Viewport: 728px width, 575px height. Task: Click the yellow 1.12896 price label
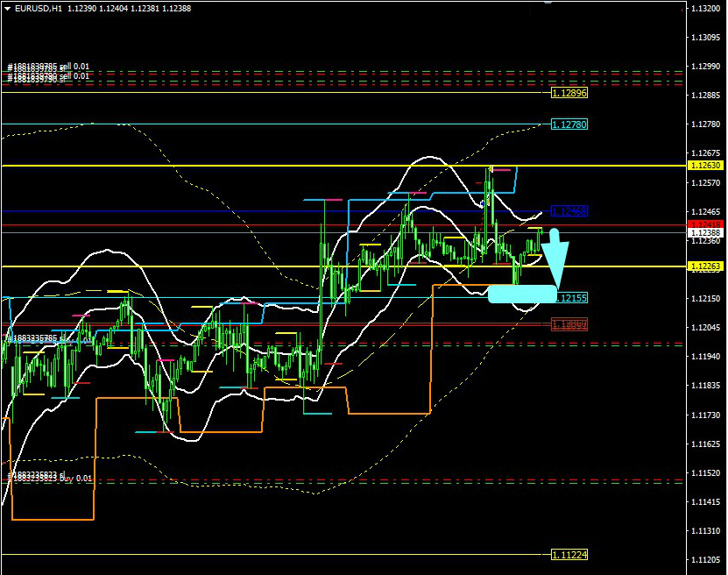click(x=569, y=92)
